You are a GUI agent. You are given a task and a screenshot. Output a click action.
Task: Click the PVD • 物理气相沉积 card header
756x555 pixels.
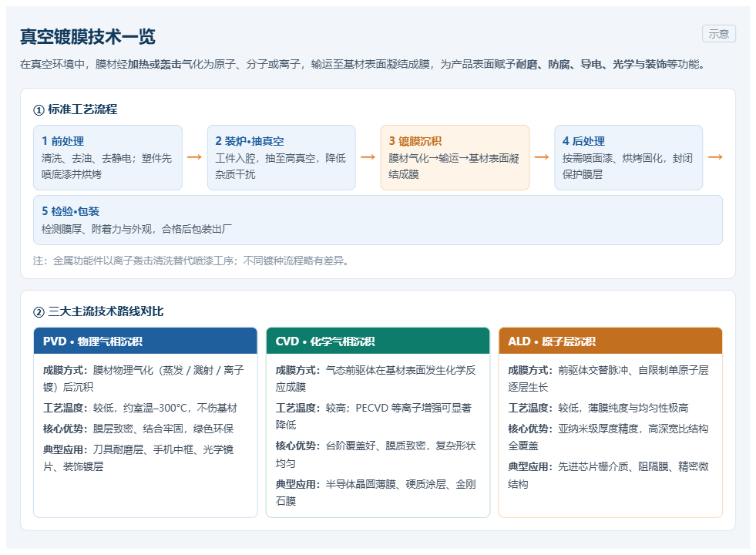point(145,341)
